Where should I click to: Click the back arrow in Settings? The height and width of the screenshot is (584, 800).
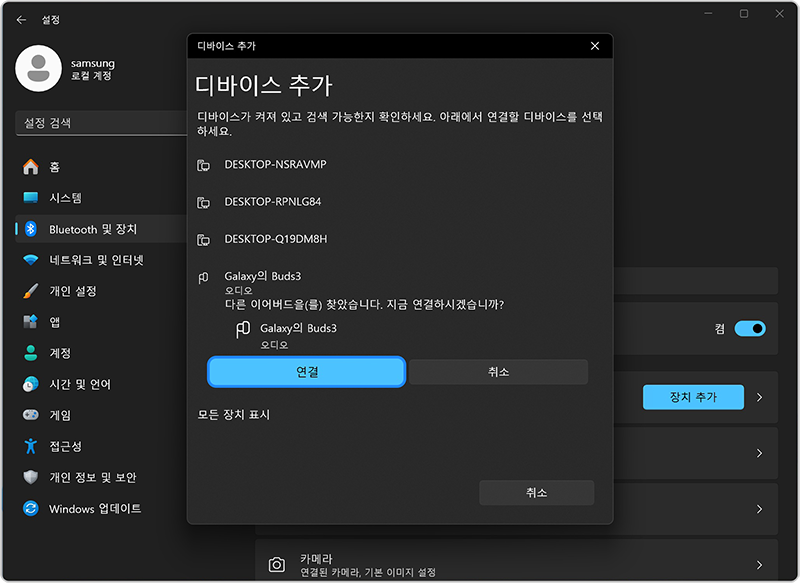21,20
